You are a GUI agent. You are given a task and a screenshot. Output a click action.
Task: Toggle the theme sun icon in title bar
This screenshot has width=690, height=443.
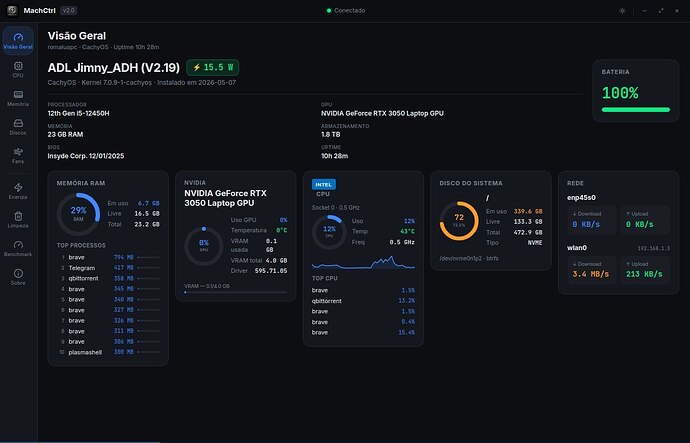coord(622,11)
